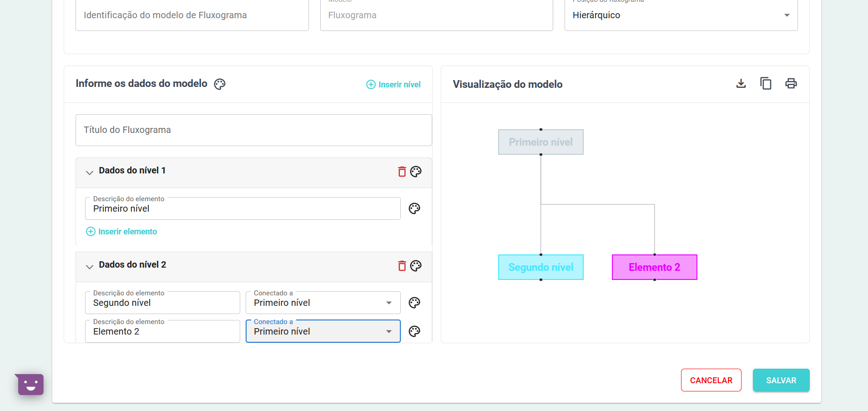Click the Fluxograma model field
This screenshot has width=868, height=411.
(x=437, y=15)
